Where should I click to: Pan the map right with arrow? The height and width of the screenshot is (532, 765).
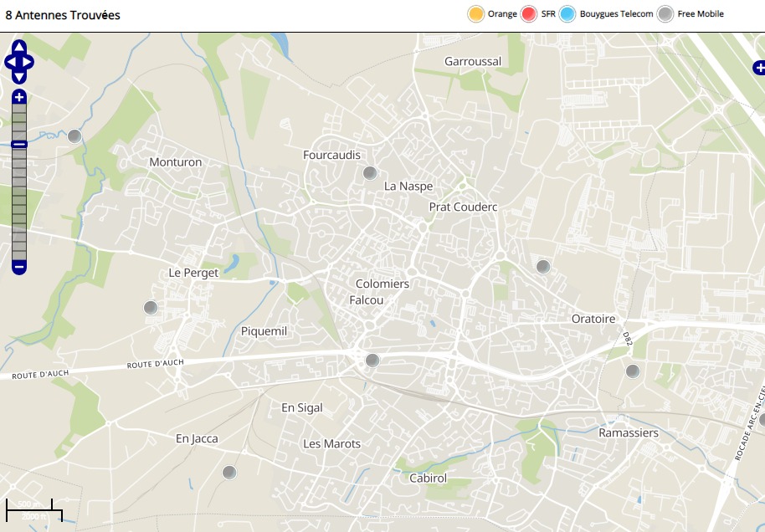point(28,62)
